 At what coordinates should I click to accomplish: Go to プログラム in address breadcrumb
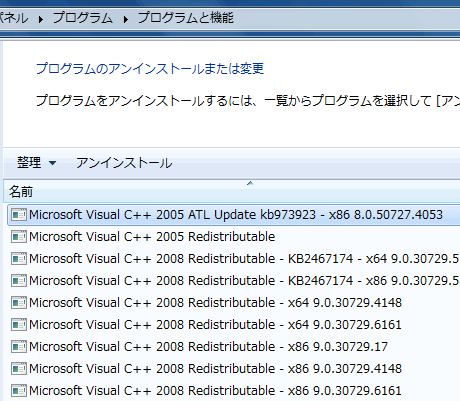[83, 18]
